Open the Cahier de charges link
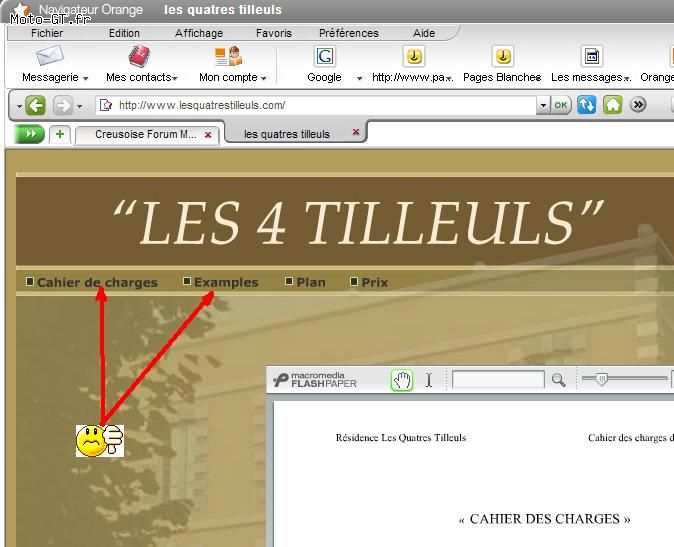 click(x=97, y=282)
